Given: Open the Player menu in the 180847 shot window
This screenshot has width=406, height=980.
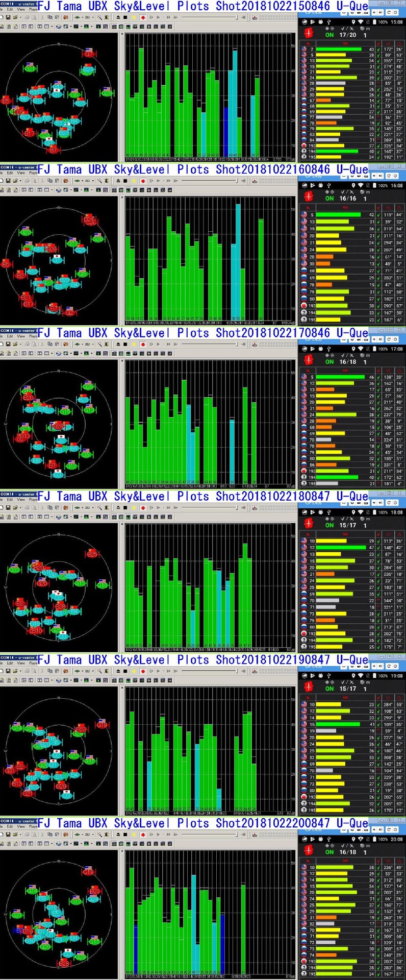Looking at the screenshot, I should coord(33,499).
